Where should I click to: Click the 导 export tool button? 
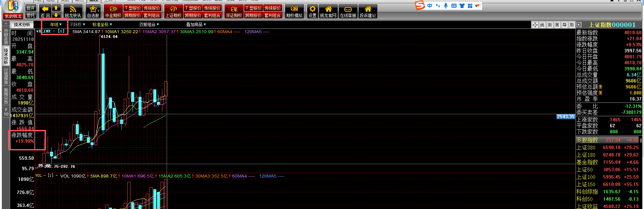tap(565, 25)
